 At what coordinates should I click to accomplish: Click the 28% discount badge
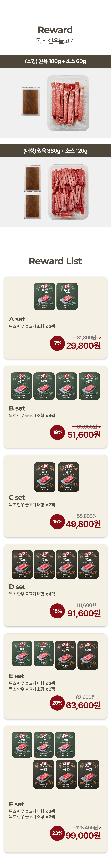click(57, 700)
